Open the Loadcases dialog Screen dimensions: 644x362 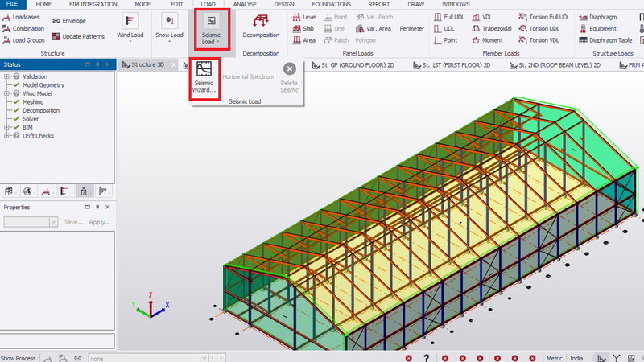(x=21, y=17)
